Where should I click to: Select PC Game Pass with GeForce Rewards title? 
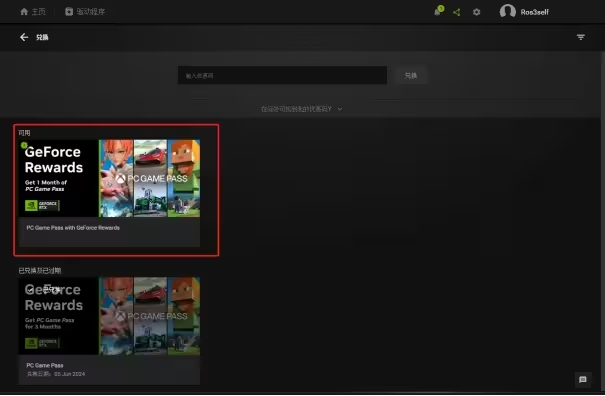tap(73, 228)
